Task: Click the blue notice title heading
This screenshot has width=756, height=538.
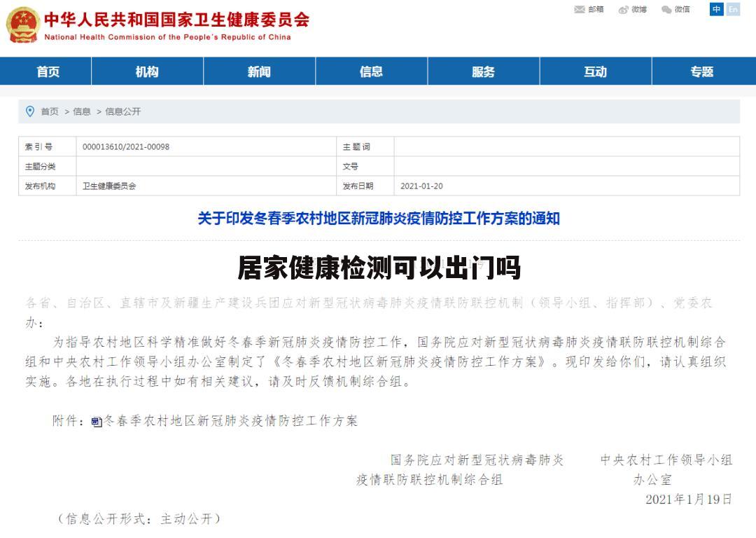Action: coord(379,219)
